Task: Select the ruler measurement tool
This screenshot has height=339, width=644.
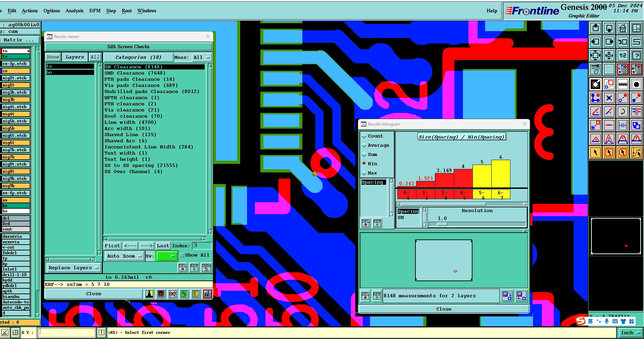Action: point(623,84)
